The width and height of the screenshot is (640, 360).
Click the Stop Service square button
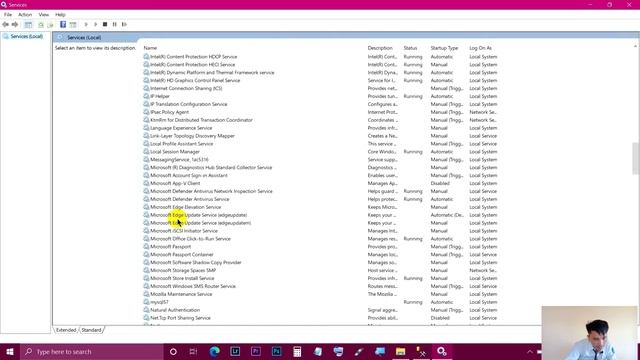(105, 24)
